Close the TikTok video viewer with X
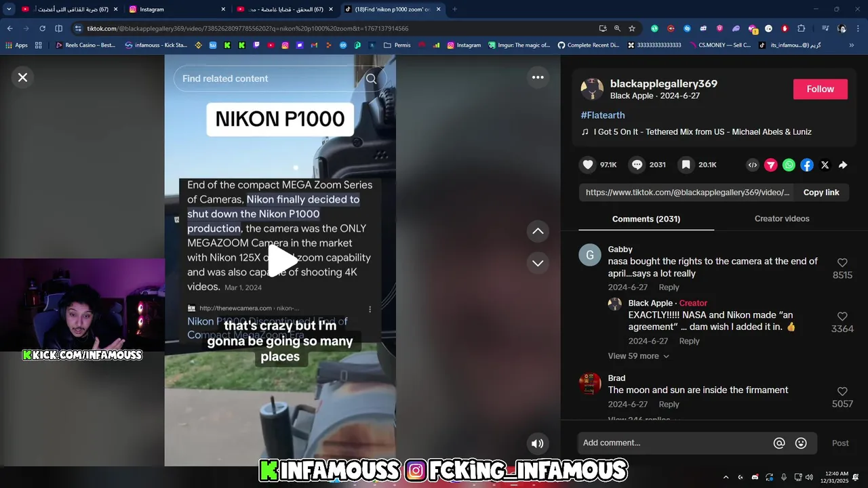 22,77
